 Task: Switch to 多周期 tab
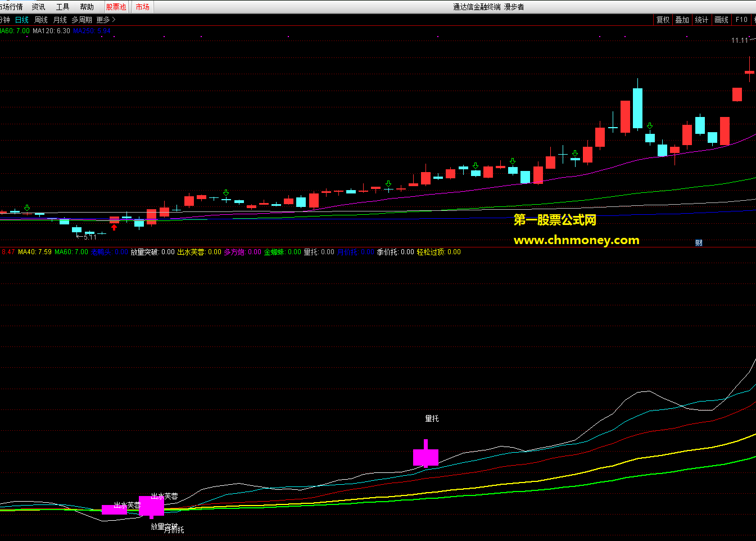[82, 20]
